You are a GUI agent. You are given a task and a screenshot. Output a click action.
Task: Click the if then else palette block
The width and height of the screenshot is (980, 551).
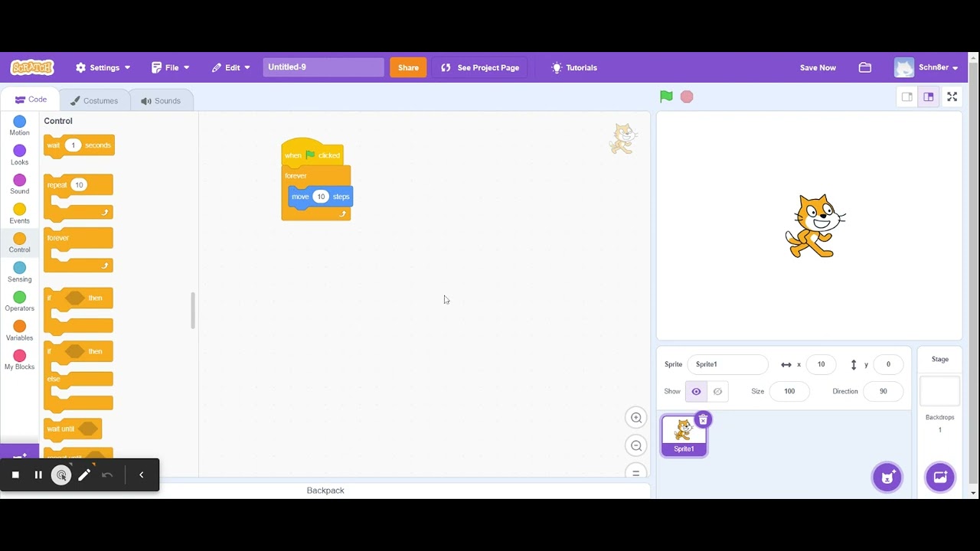(78, 377)
